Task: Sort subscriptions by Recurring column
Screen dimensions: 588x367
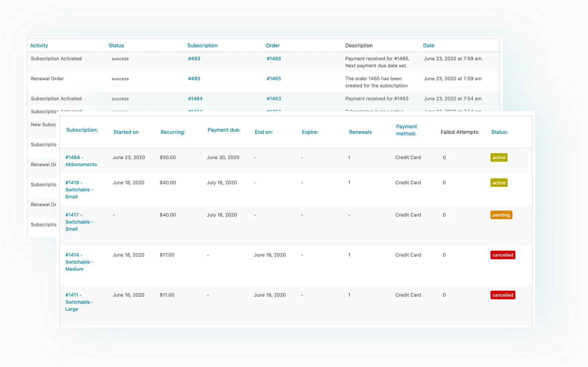Action: coord(173,132)
